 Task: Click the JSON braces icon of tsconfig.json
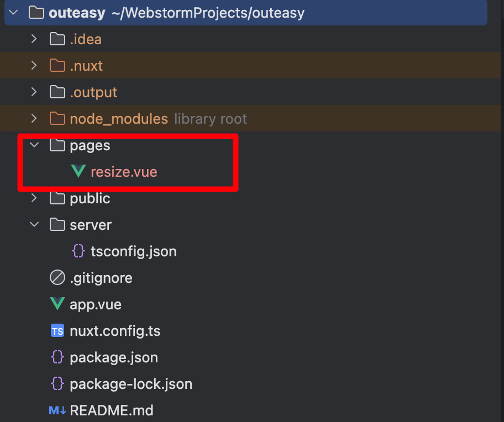(x=78, y=251)
